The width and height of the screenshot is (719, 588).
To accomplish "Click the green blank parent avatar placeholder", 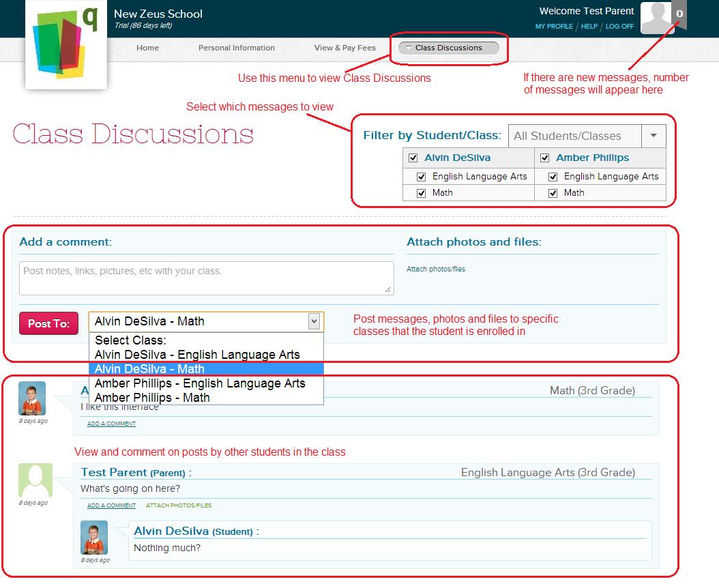I will click(34, 480).
